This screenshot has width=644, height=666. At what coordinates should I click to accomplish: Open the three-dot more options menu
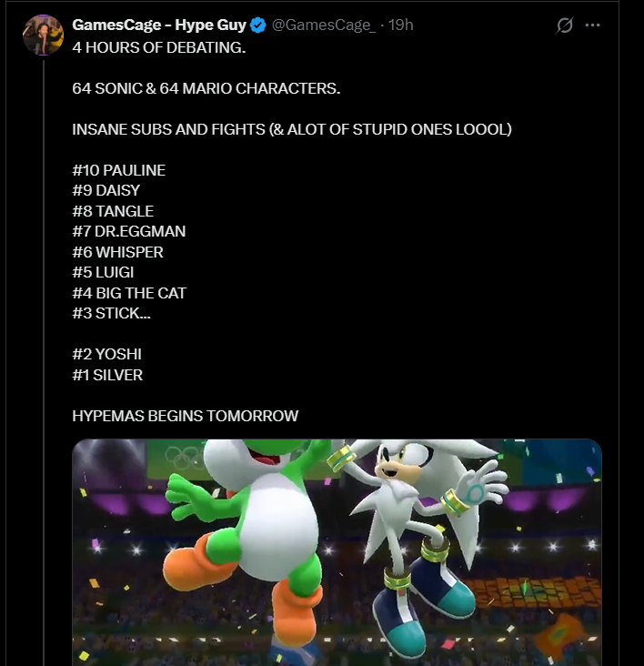pos(592,25)
